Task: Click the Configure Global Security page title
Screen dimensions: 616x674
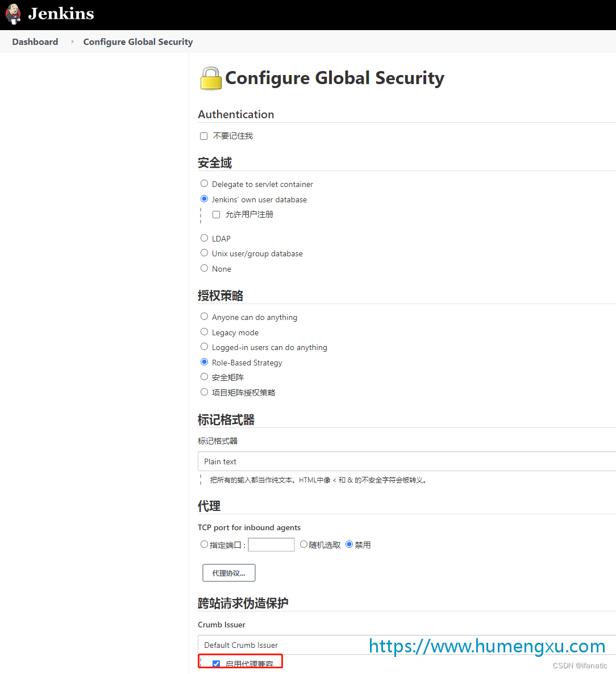Action: click(x=335, y=78)
